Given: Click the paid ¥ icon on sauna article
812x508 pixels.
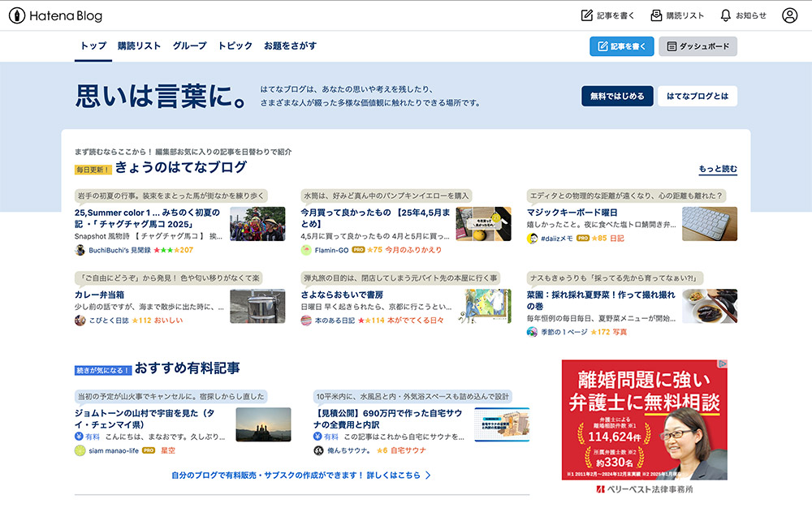Looking at the screenshot, I should [x=317, y=437].
